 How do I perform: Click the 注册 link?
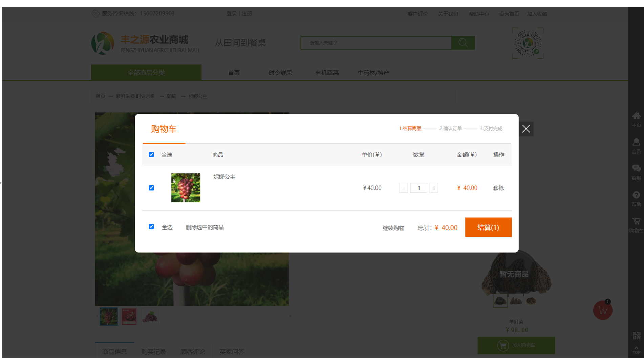[247, 13]
